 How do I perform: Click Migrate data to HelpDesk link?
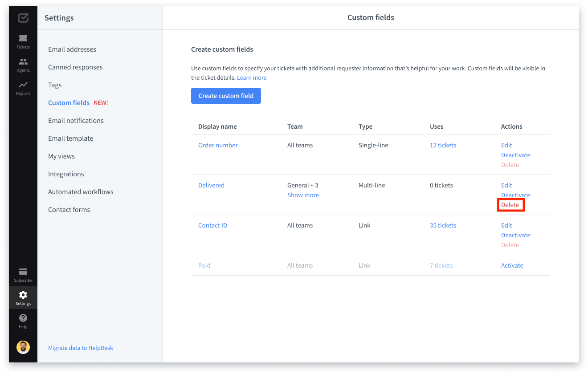[81, 348]
